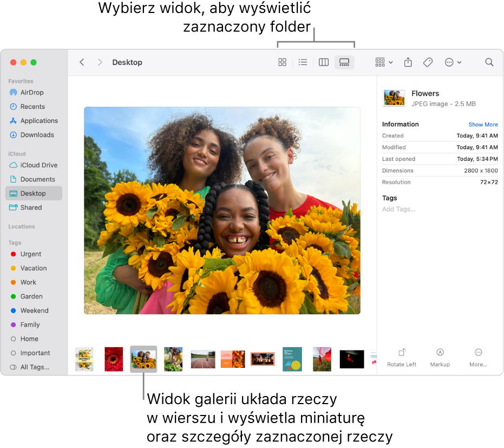Switch to icon view

[x=282, y=62]
